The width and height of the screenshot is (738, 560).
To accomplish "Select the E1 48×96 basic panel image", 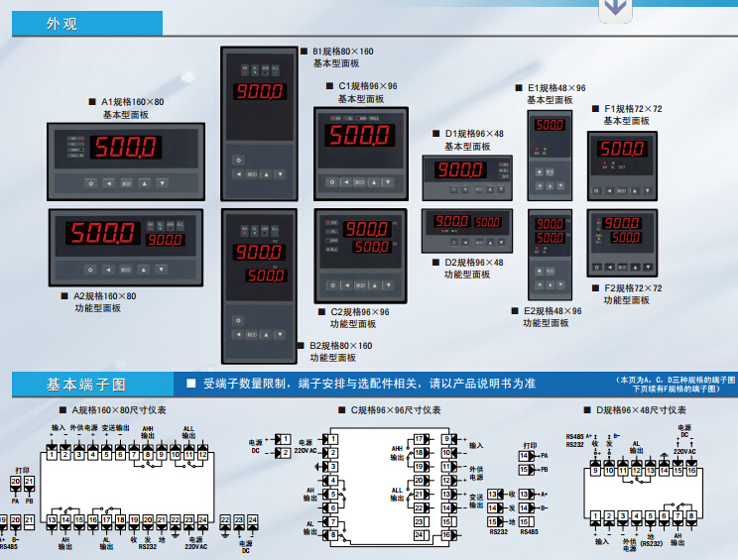I will [x=548, y=151].
